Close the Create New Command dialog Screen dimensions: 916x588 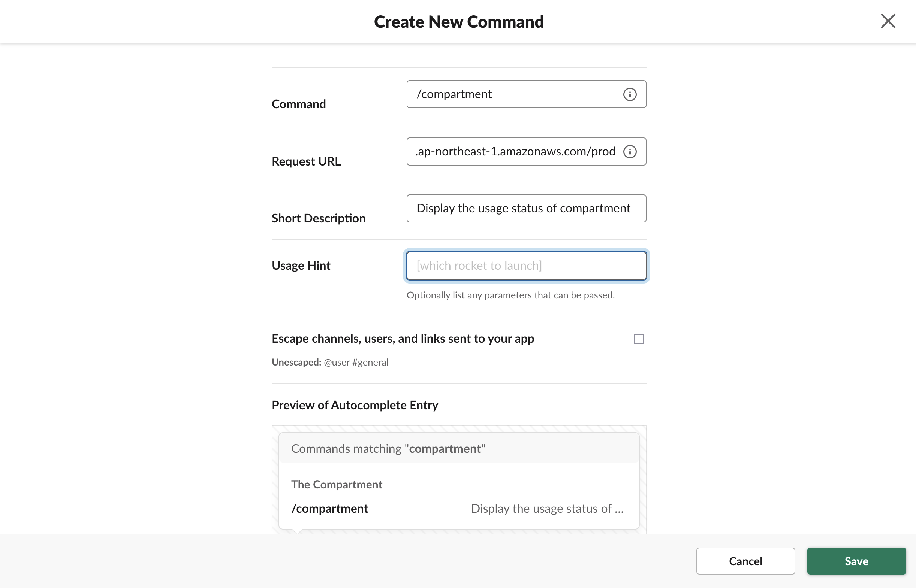pos(888,22)
